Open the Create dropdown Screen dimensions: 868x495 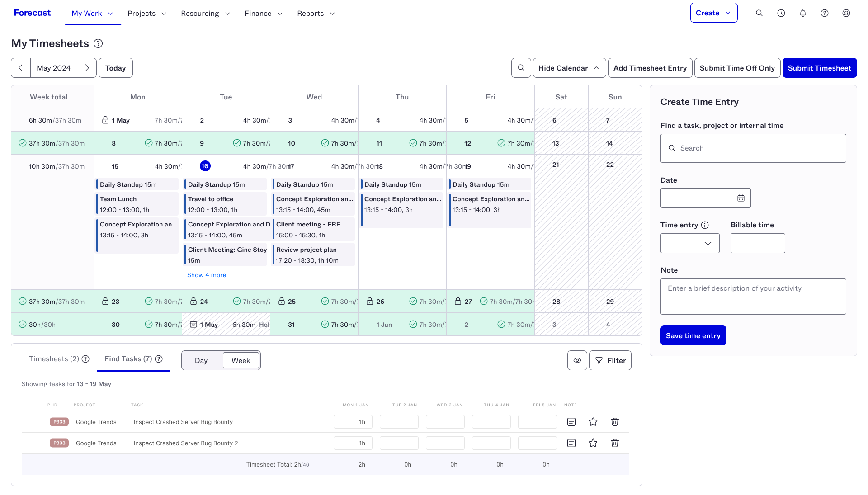point(714,13)
